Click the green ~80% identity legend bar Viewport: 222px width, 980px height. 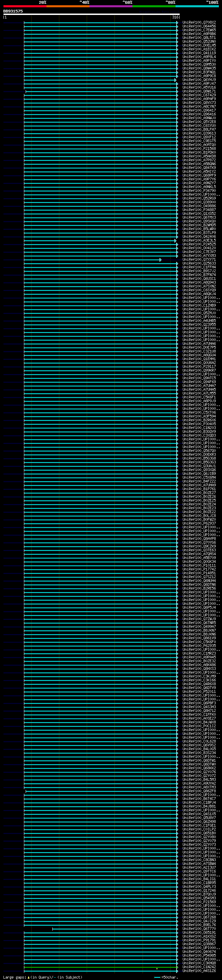click(154, 6)
